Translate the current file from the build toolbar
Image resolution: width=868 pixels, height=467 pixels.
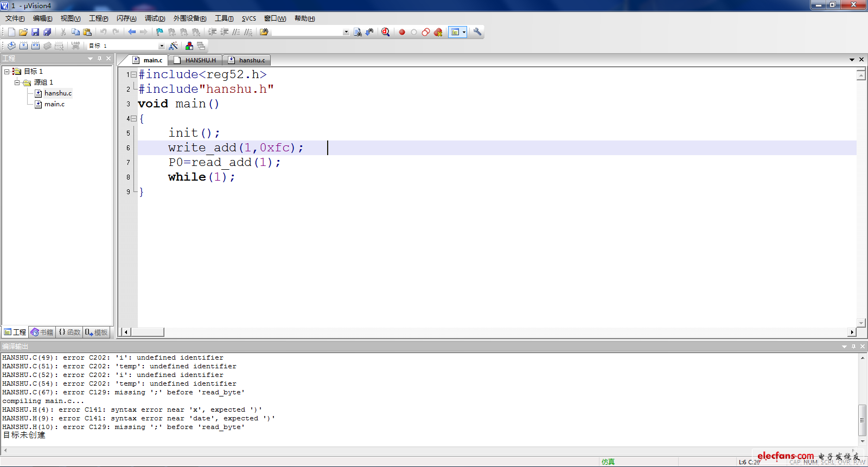[11, 46]
